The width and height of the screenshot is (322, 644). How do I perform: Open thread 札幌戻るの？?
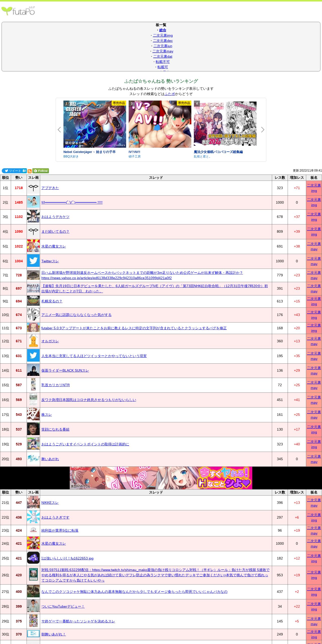(x=52, y=301)
